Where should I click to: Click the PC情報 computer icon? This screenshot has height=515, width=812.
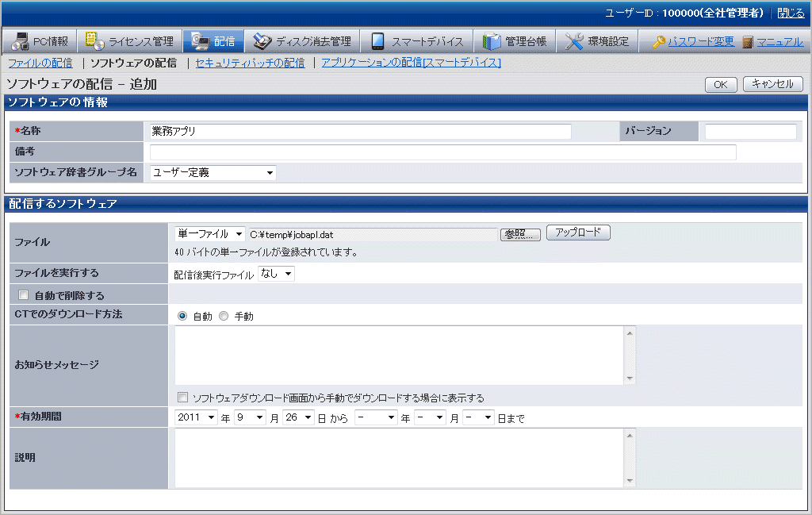(20, 41)
